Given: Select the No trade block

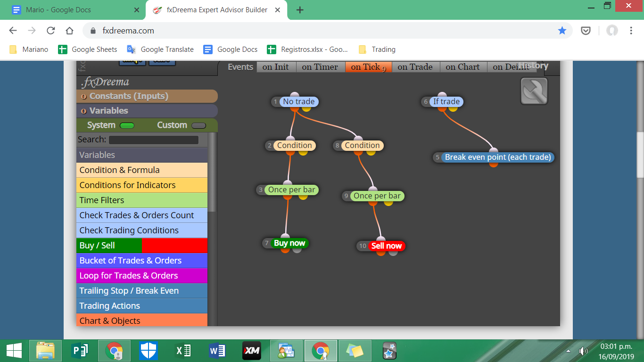Looking at the screenshot, I should pyautogui.click(x=299, y=101).
